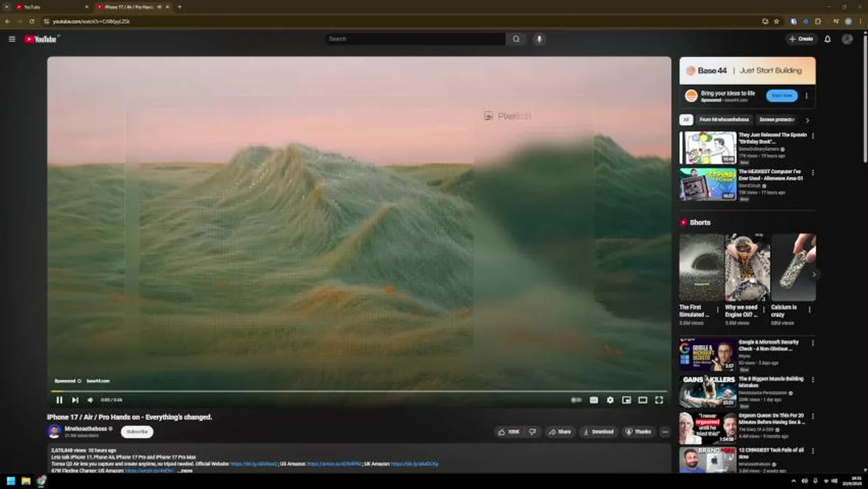
Task: Reload the page
Action: click(31, 21)
